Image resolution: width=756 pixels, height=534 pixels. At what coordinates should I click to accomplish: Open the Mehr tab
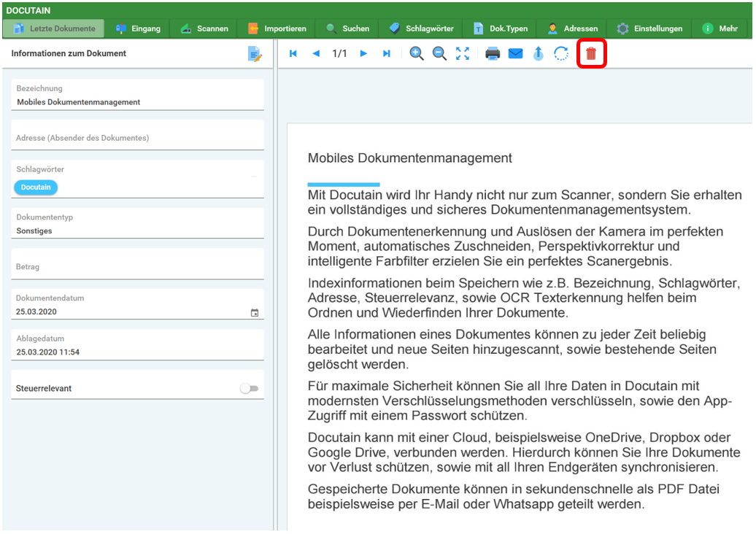[721, 28]
